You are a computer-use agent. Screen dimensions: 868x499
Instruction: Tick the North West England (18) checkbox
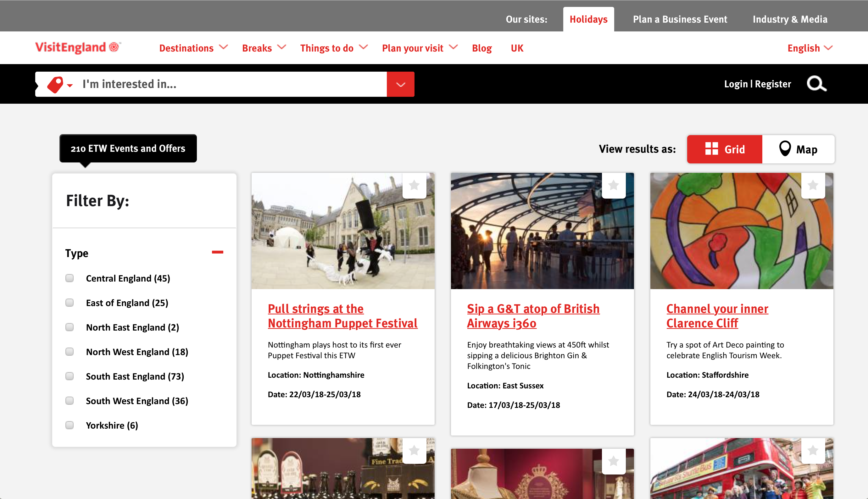[70, 352]
